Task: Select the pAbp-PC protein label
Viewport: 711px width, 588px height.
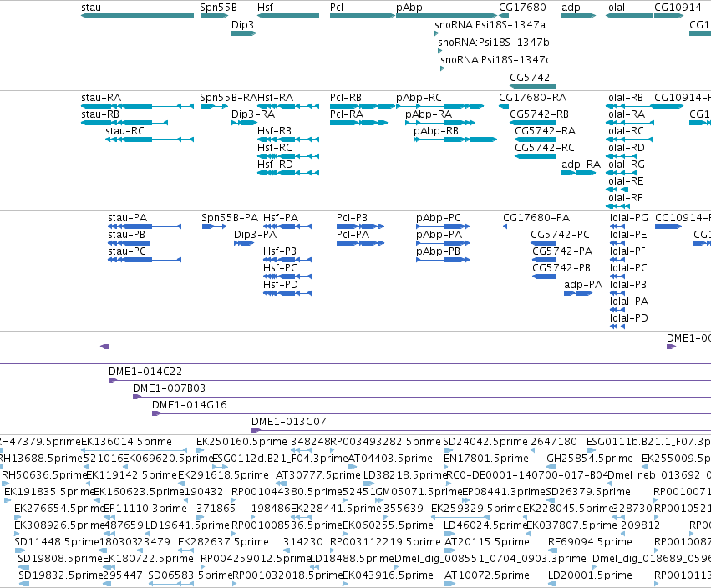Action: click(x=439, y=219)
